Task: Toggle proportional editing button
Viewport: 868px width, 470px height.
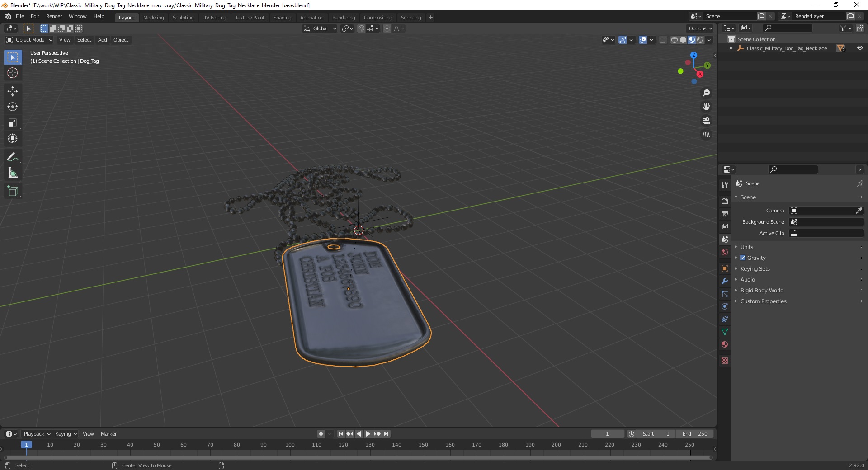Action: [387, 28]
